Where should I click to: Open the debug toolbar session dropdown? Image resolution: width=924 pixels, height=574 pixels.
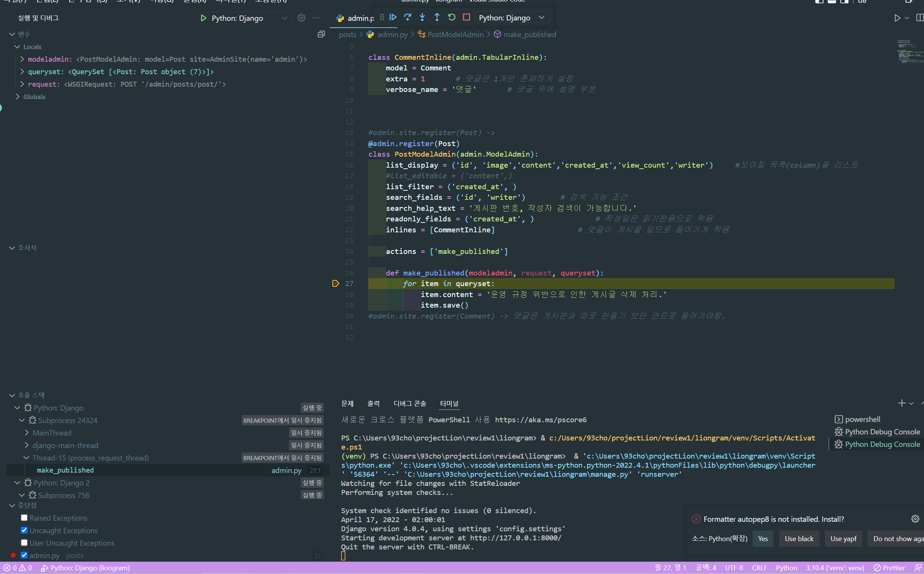pos(511,17)
